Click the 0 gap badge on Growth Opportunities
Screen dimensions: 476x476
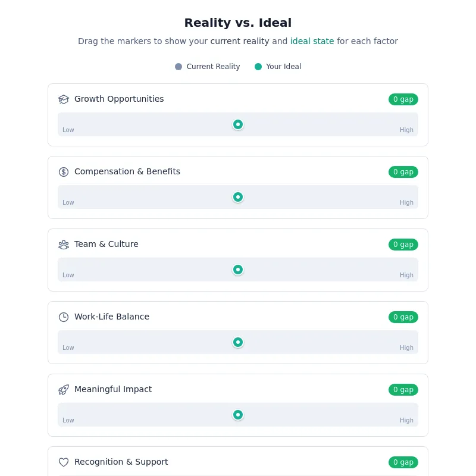(403, 99)
